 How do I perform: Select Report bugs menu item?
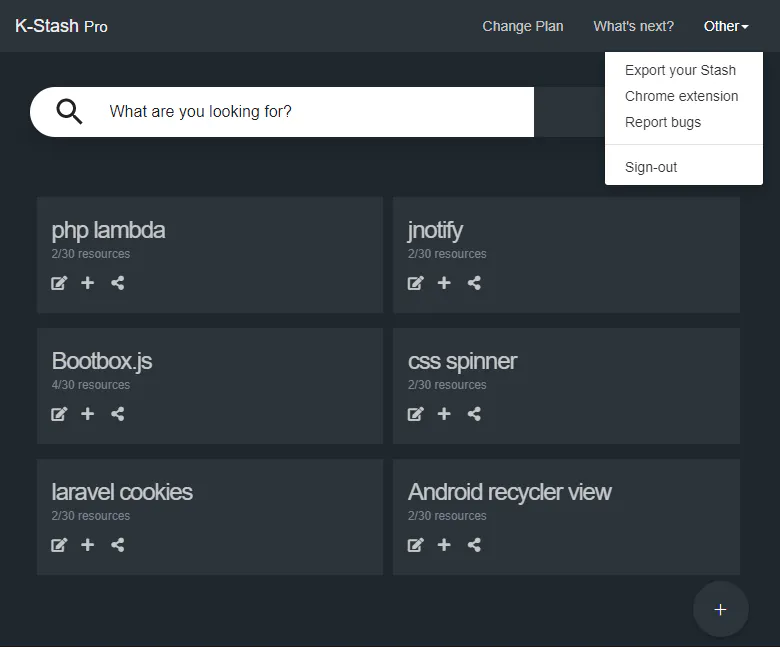pyautogui.click(x=663, y=122)
